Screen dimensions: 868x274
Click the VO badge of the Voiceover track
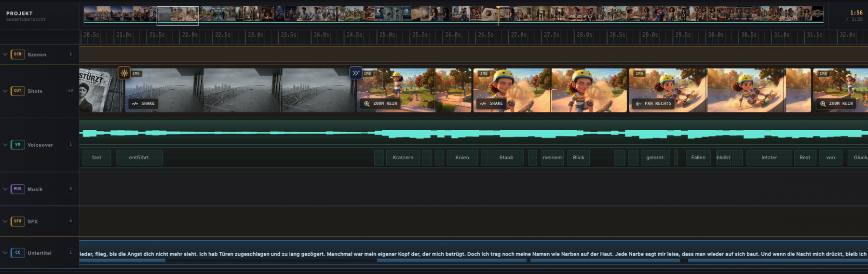[x=17, y=145]
